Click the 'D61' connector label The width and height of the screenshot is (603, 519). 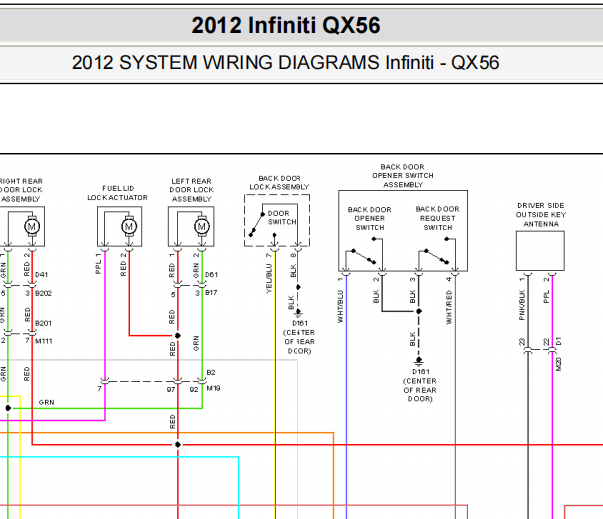tap(212, 274)
